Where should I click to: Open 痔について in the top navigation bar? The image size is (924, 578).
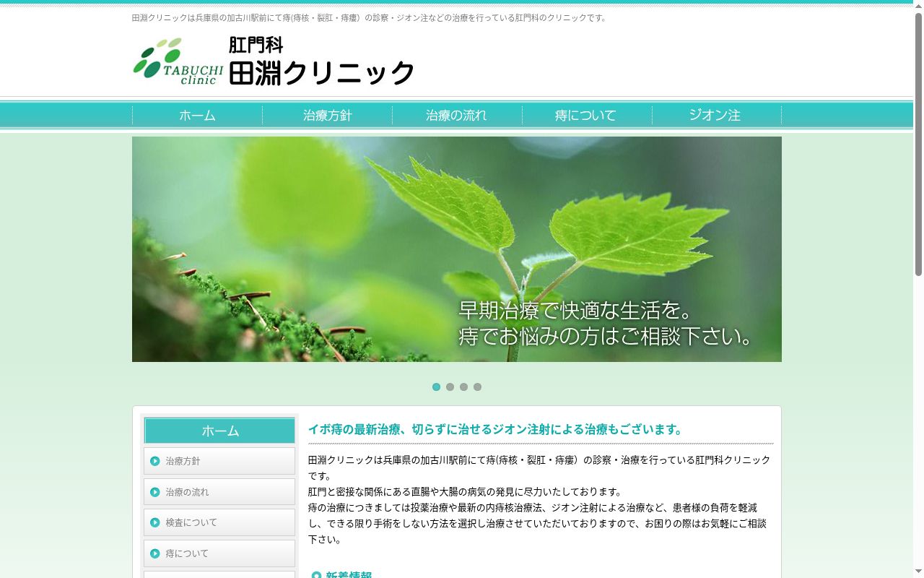[587, 115]
